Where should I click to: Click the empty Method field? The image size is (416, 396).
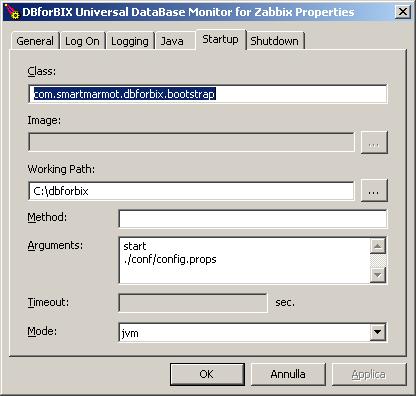pyautogui.click(x=253, y=219)
